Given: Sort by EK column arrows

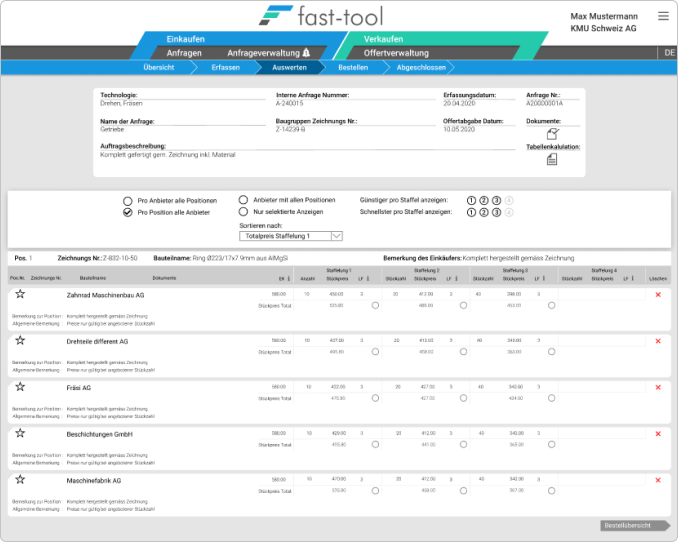Looking at the screenshot, I should [x=289, y=279].
